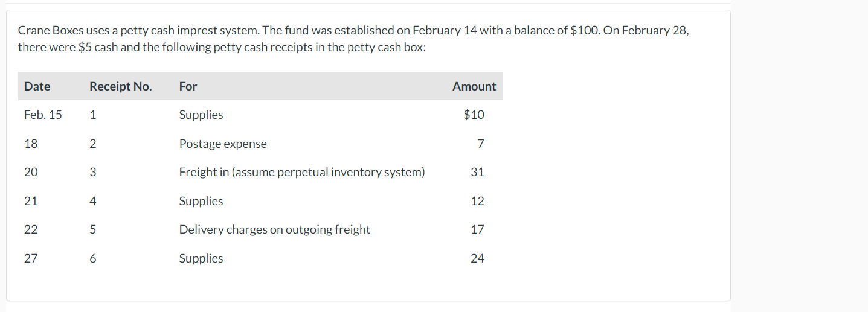Select the amount 17 for delivery charges
This screenshot has width=868, height=312.
(477, 229)
